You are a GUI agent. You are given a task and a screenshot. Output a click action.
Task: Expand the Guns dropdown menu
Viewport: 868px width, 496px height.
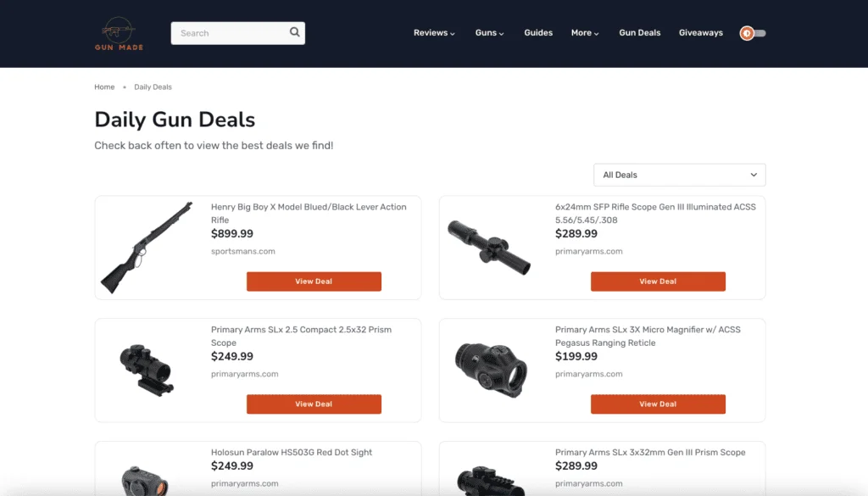[488, 32]
